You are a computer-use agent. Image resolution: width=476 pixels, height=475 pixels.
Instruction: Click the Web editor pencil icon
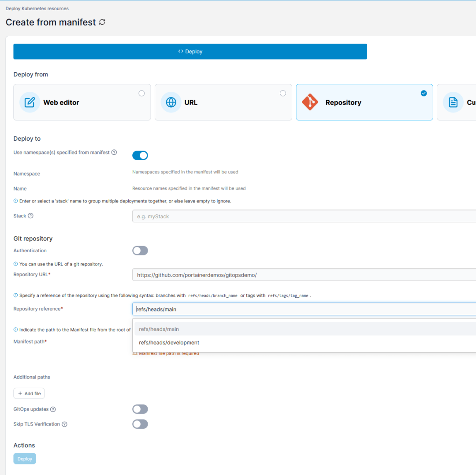(30, 102)
